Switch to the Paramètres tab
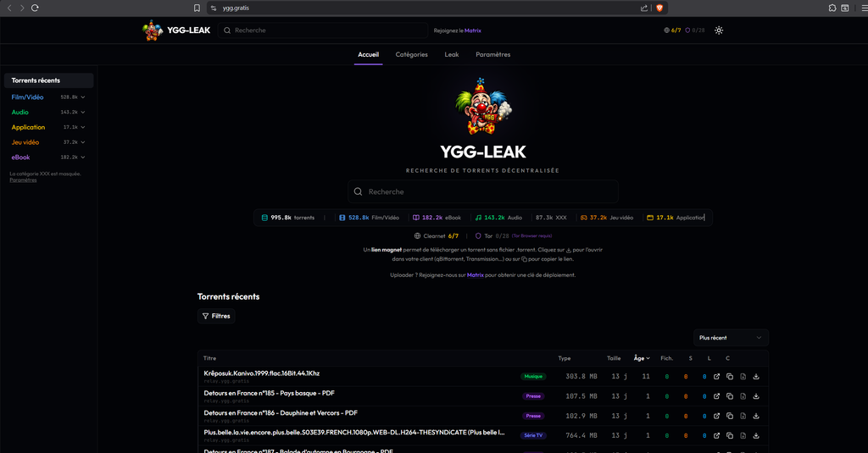The height and width of the screenshot is (453, 868). (x=492, y=54)
